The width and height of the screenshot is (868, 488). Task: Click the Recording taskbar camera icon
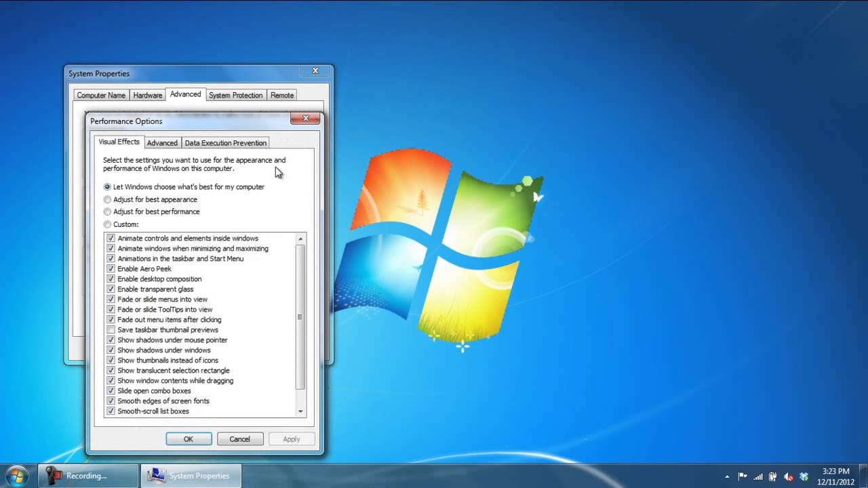[x=54, y=476]
